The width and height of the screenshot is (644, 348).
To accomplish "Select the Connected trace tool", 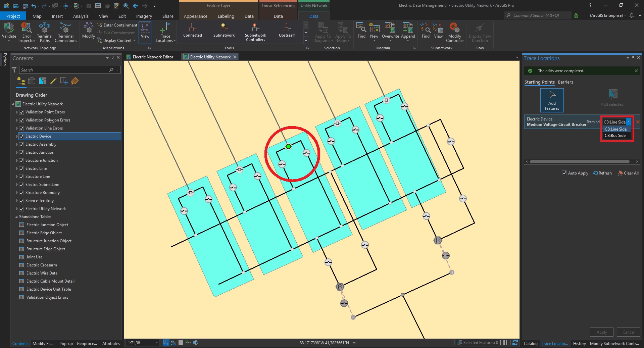I will coord(193,30).
